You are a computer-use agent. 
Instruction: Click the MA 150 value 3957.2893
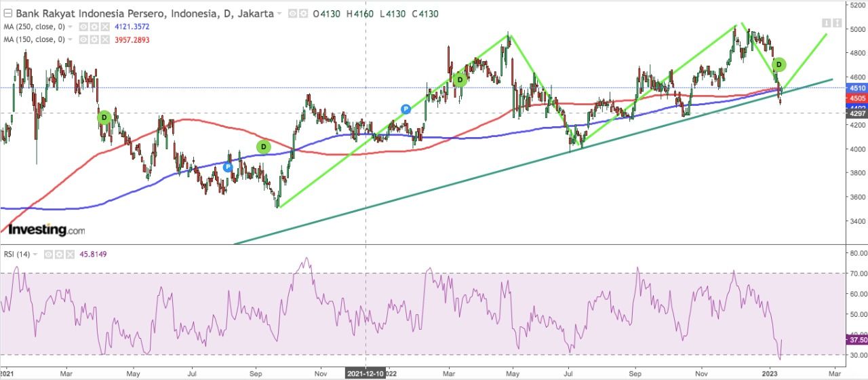tap(132, 39)
